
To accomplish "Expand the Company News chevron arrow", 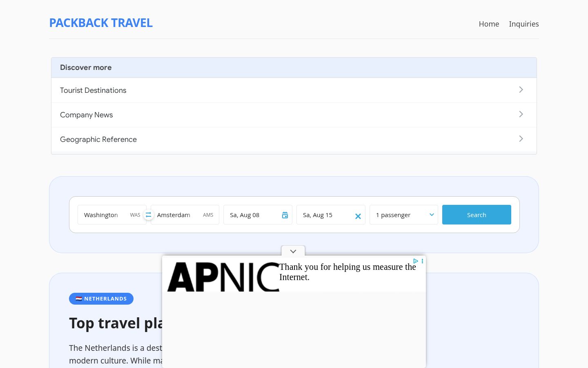I will (x=521, y=114).
